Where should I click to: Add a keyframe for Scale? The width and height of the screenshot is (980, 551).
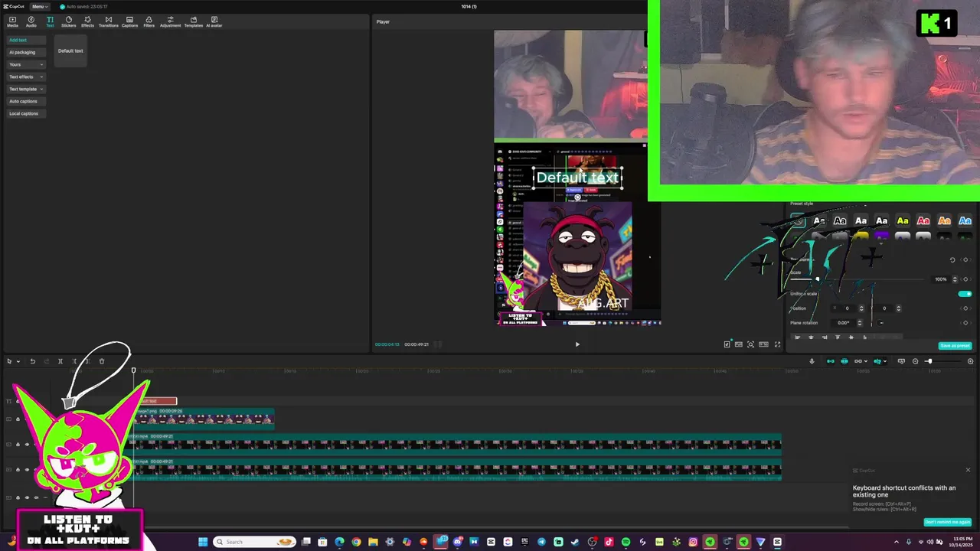965,279
